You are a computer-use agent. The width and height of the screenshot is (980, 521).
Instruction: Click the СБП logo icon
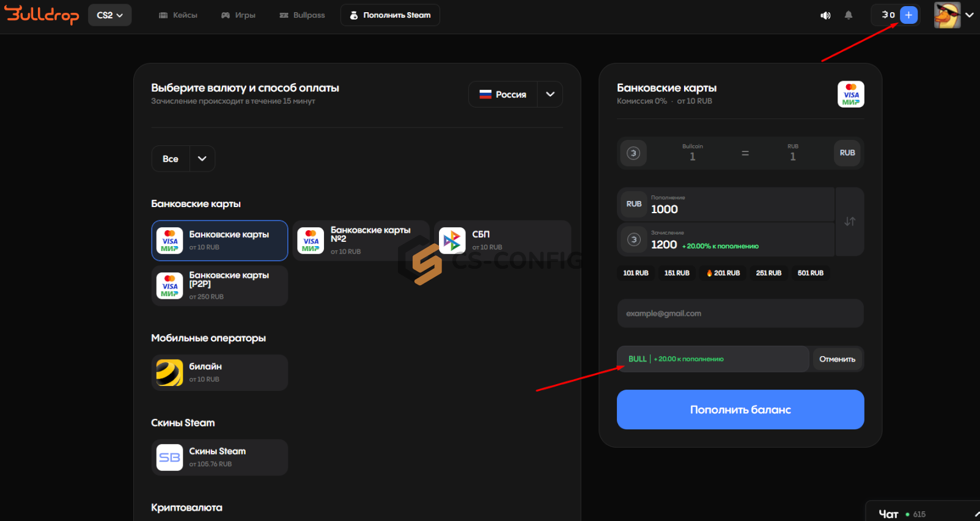pos(452,241)
